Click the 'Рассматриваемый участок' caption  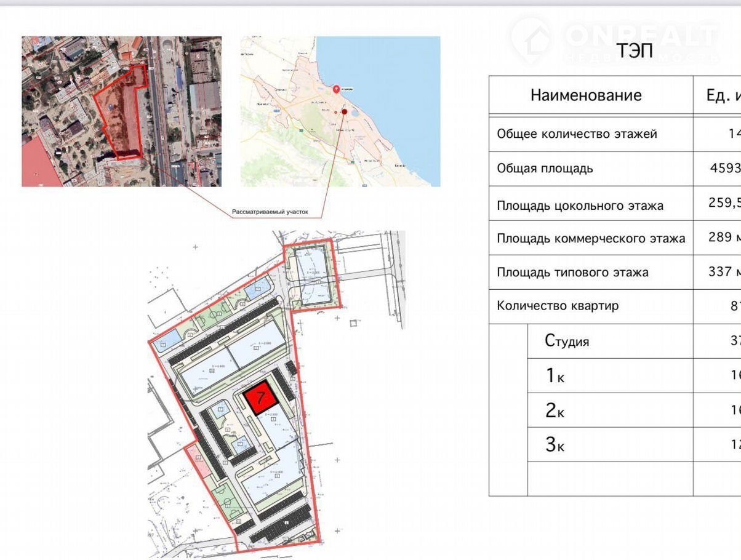pyautogui.click(x=270, y=212)
